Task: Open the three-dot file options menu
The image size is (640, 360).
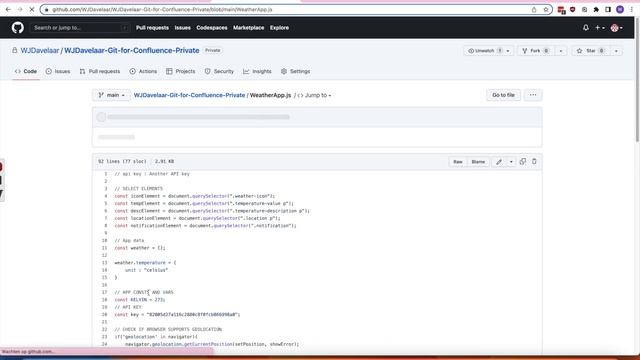Action: pyautogui.click(x=533, y=95)
